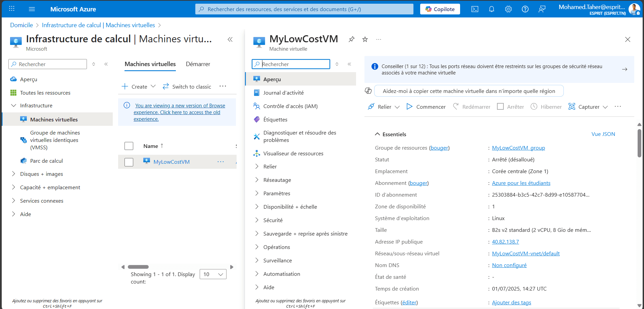Image resolution: width=644 pixels, height=309 pixels.
Task: Focus the MyLowCostVM menu search field
Action: pyautogui.click(x=291, y=64)
